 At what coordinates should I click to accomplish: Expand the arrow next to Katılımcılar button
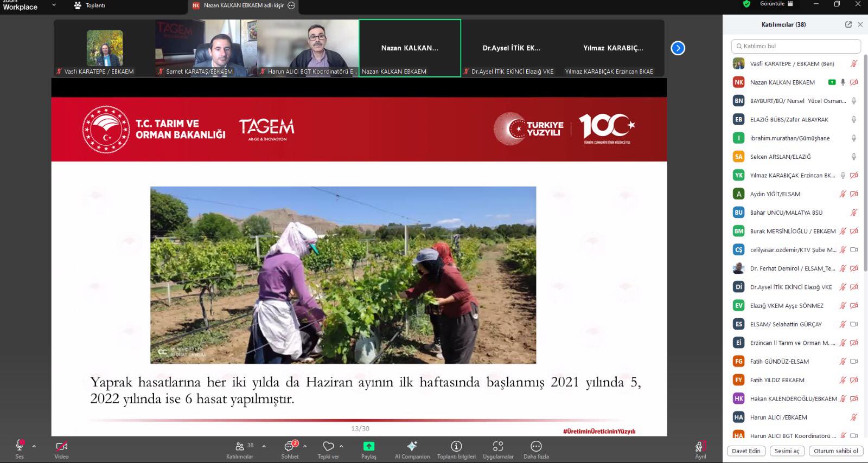tap(264, 446)
